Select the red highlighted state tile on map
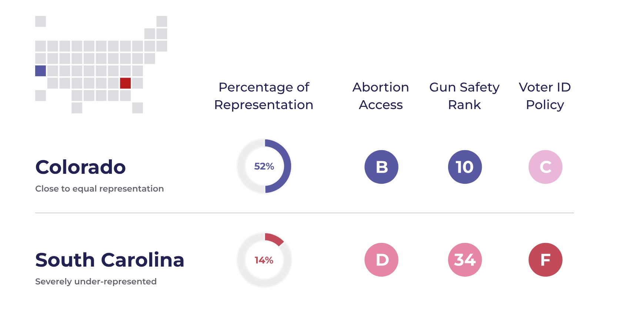The image size is (644, 318). click(x=125, y=83)
